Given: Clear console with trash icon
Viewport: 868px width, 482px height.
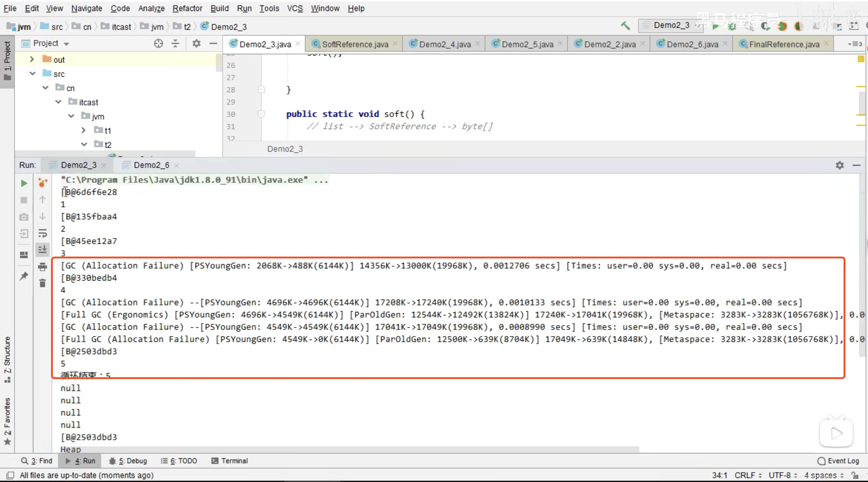Looking at the screenshot, I should 43,283.
